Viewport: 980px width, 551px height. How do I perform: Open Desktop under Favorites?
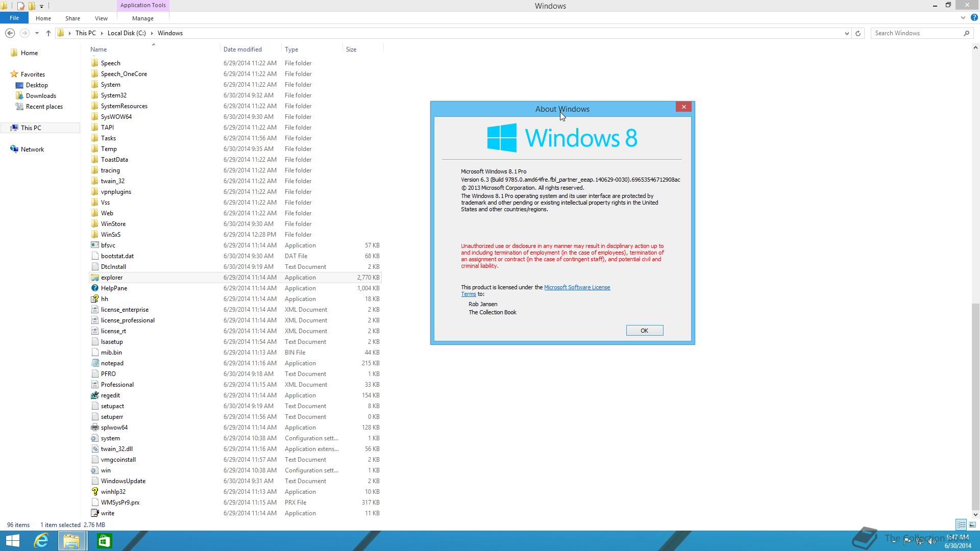coord(37,85)
